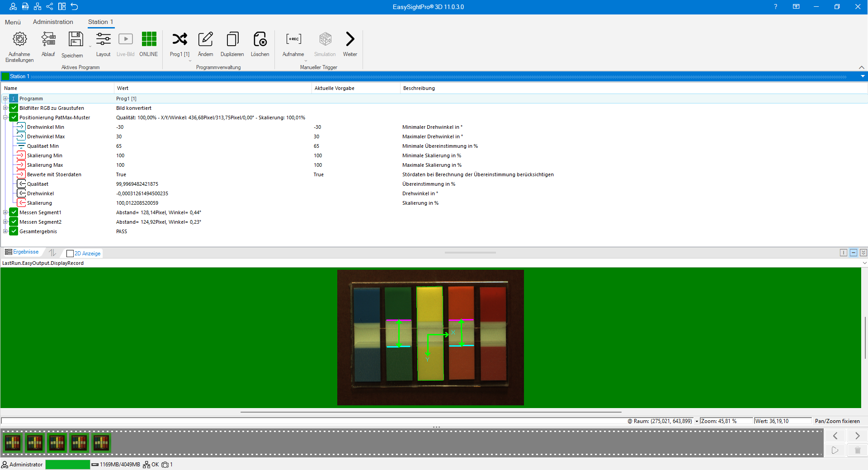This screenshot has width=868, height=470.
Task: Toggle the 2D Anzeige checkbox
Action: click(70, 254)
